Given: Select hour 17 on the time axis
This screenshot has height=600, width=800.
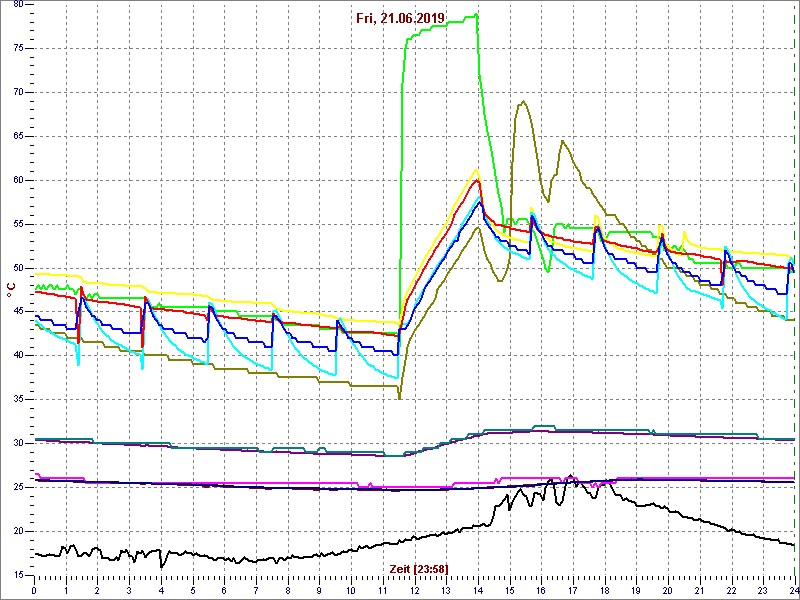Looking at the screenshot, I should pyautogui.click(x=573, y=589).
